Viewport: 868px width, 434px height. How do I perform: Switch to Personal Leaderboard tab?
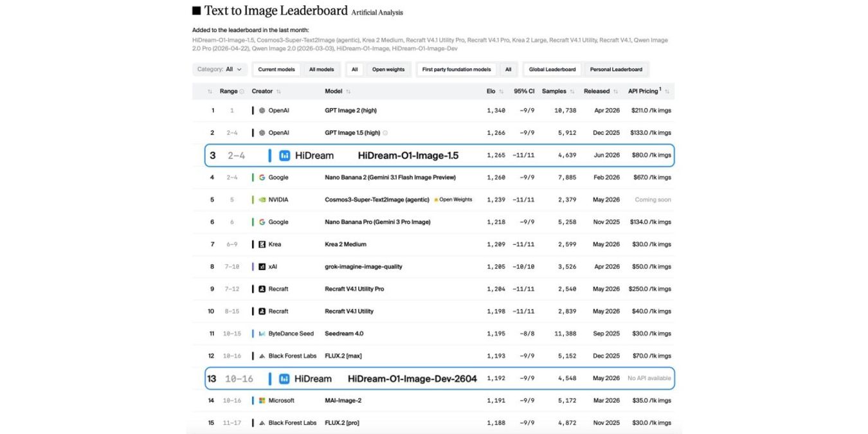tap(616, 69)
